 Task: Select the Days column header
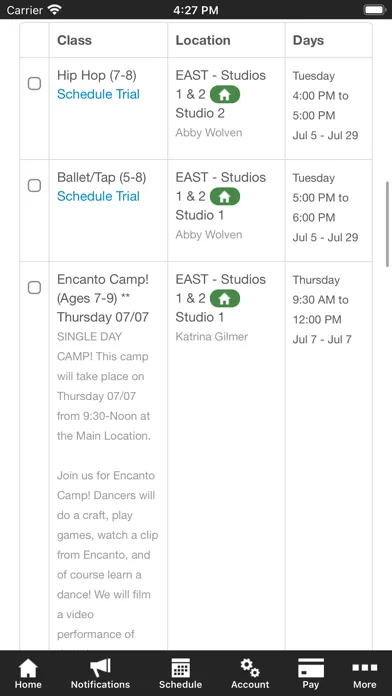point(308,40)
